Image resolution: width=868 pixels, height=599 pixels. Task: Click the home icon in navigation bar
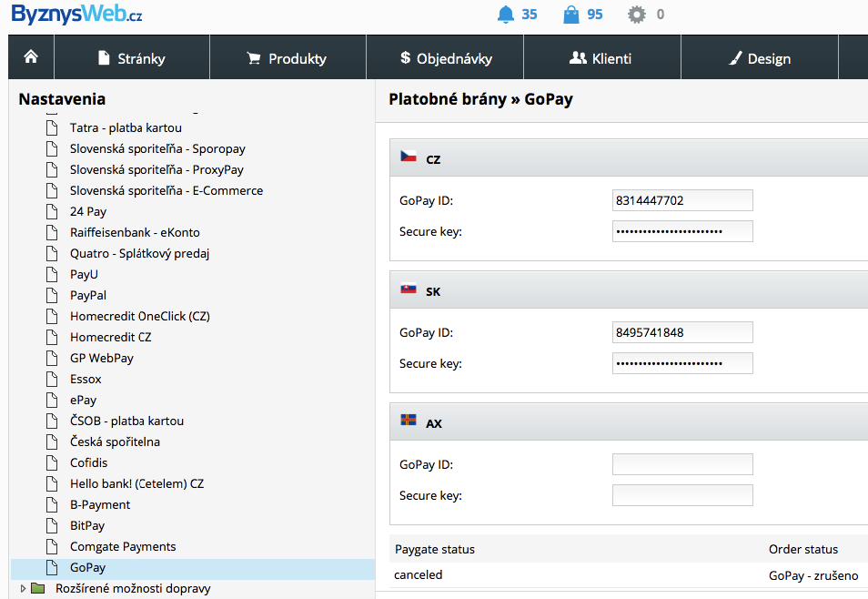[x=31, y=57]
